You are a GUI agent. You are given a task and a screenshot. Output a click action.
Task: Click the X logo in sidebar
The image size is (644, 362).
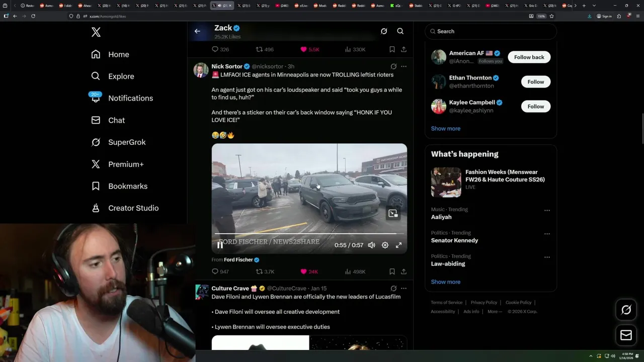pos(96,33)
